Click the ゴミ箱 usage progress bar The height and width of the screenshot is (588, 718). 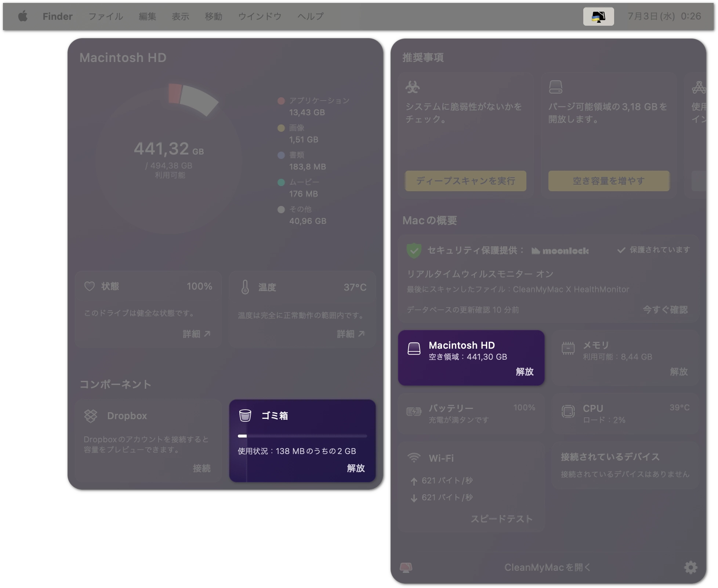(x=302, y=436)
